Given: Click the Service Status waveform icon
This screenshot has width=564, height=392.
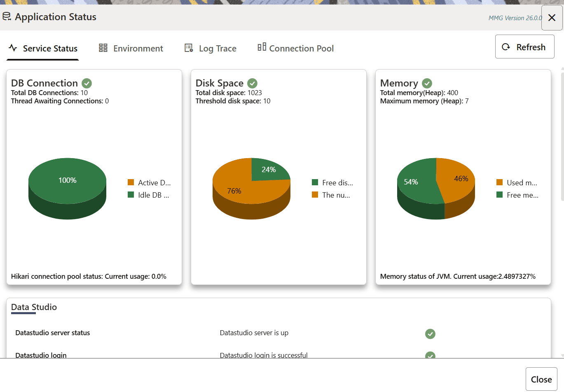Looking at the screenshot, I should click(x=13, y=48).
